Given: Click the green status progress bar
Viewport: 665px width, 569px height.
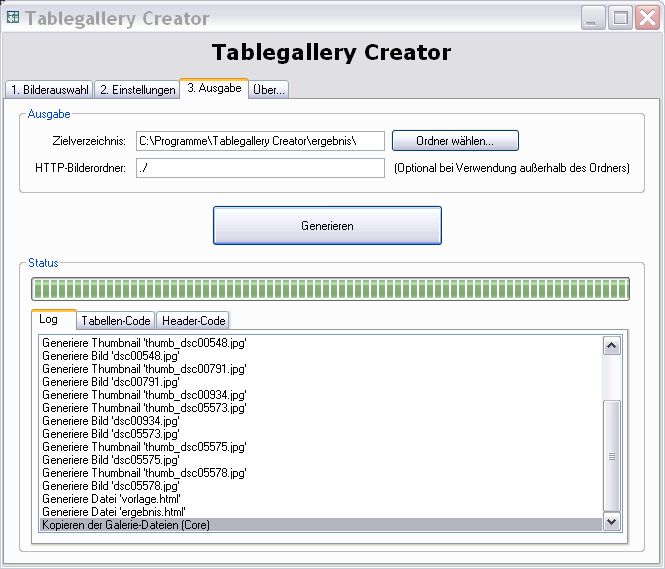Looking at the screenshot, I should (x=330, y=289).
